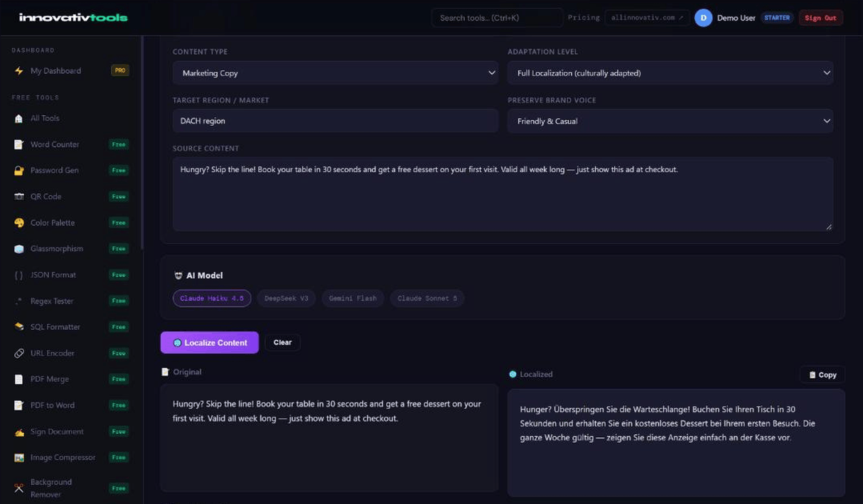
Task: Click the PRO badge on My Dashboard
Action: tap(120, 71)
